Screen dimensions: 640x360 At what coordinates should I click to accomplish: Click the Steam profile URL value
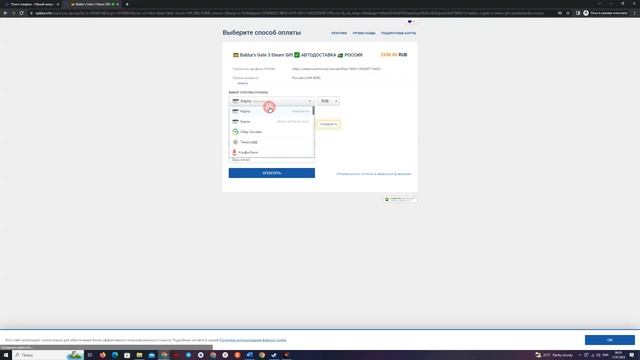pos(336,69)
